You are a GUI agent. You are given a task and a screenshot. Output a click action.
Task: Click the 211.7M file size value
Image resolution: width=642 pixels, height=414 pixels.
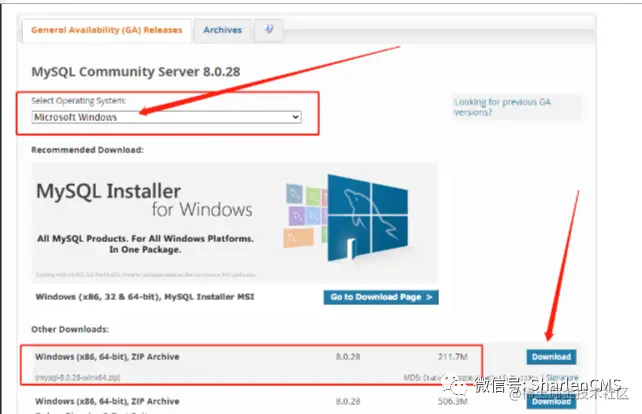(x=453, y=357)
